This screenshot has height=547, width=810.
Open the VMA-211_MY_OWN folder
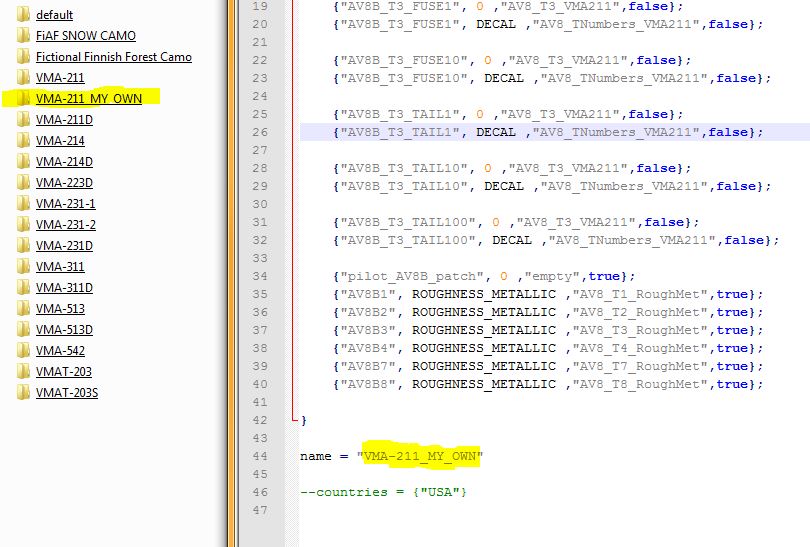89,99
